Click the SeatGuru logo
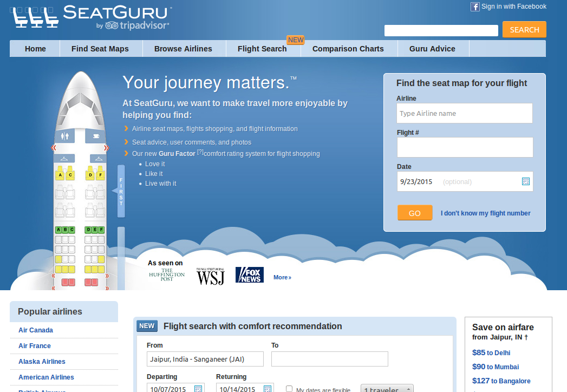Screen dimensions: 567x392 tap(91, 17)
